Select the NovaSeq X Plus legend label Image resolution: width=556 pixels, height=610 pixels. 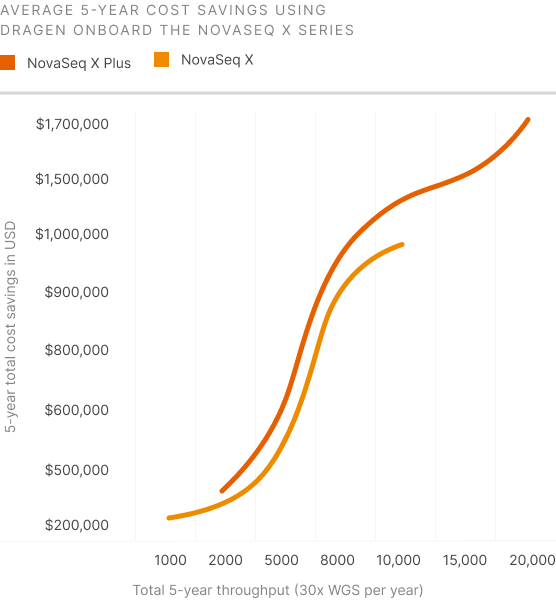click(79, 63)
